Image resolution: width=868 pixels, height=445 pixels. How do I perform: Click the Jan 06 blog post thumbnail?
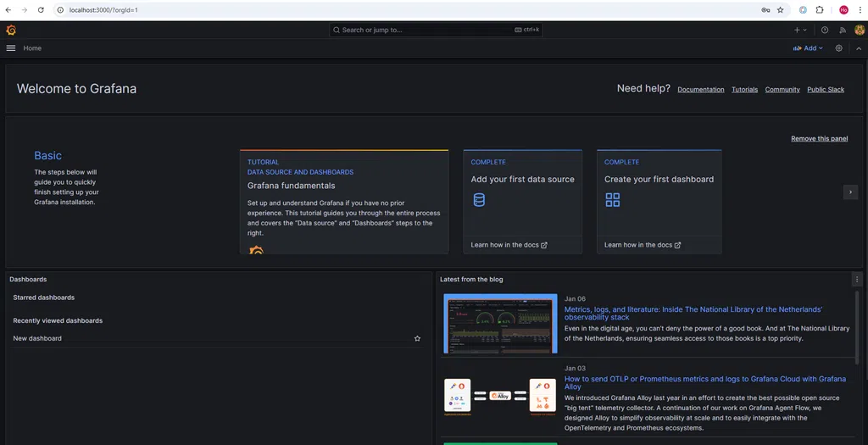tap(500, 323)
